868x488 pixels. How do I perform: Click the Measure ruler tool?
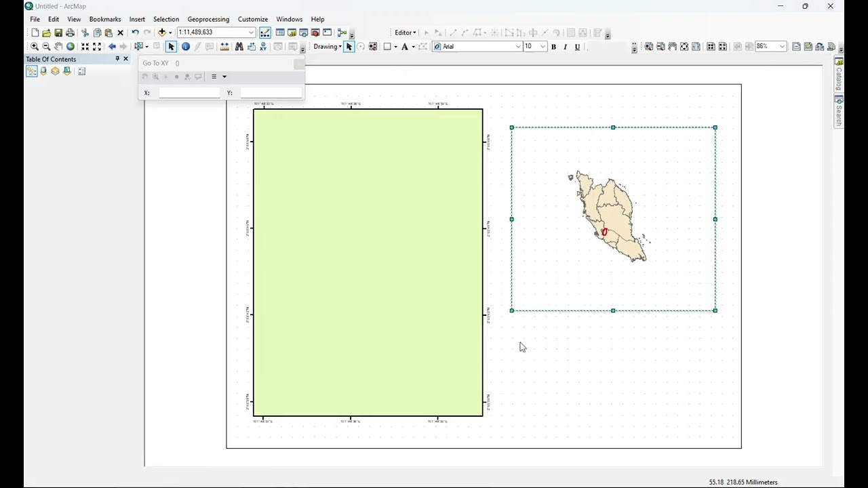(x=224, y=47)
